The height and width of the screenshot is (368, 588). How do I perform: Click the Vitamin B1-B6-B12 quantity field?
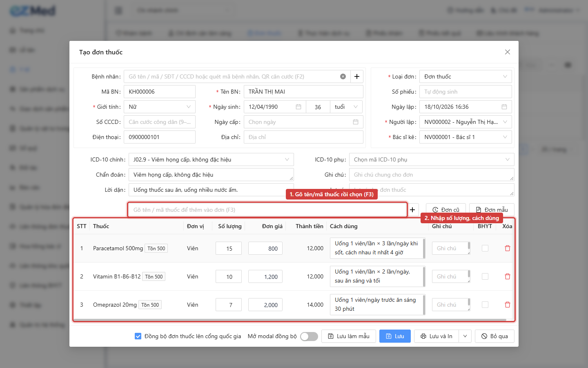pyautogui.click(x=229, y=276)
